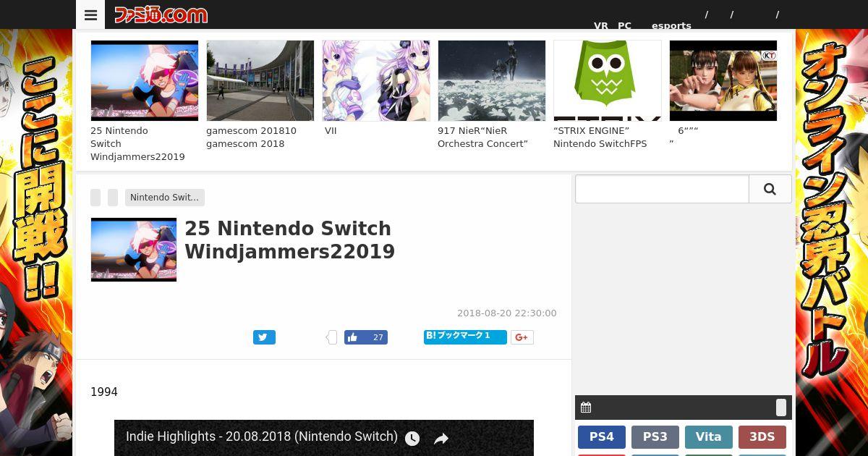The height and width of the screenshot is (456, 868).
Task: Select the 3DS platform button
Action: [762, 437]
